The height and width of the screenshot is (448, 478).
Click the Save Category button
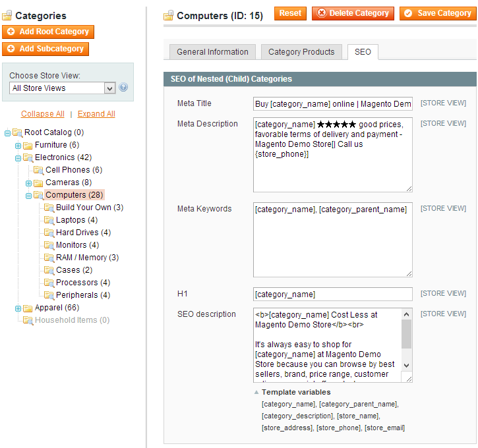(438, 13)
